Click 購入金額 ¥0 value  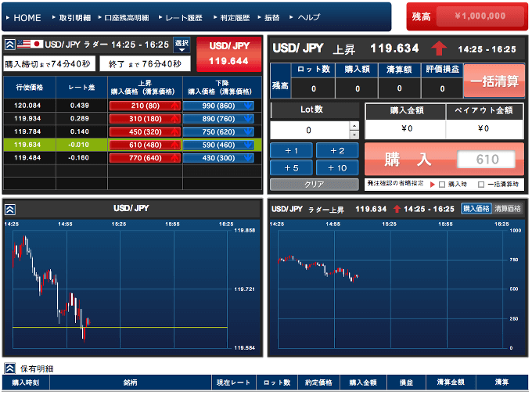pos(406,128)
